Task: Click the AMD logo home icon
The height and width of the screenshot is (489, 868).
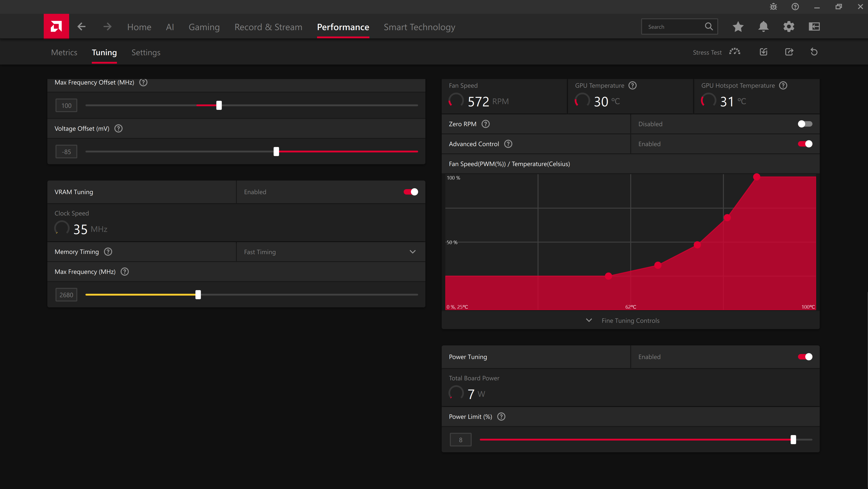Action: point(56,26)
